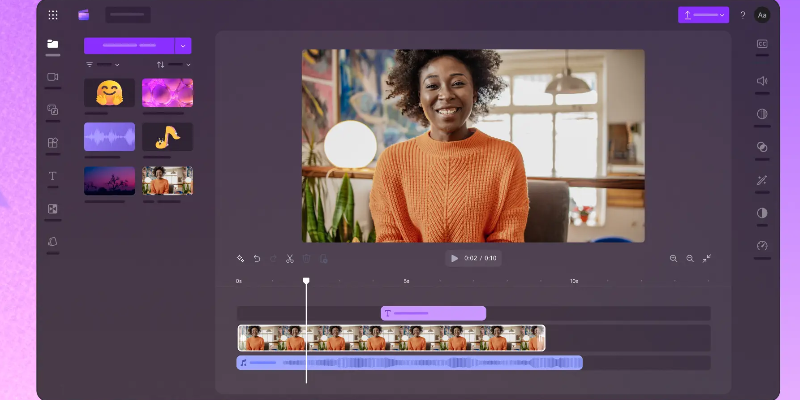
Task: Open the Filters overlapping circles panel
Action: click(x=762, y=147)
